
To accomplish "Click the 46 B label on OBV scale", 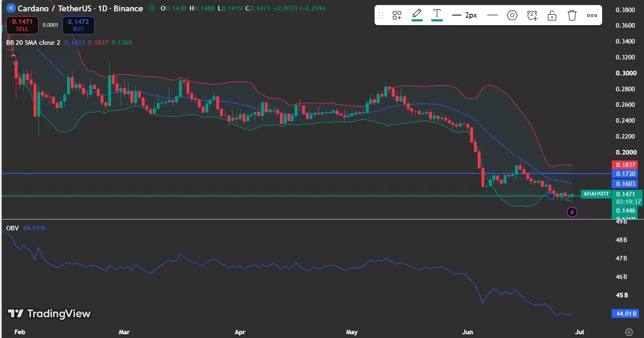I will (x=621, y=277).
